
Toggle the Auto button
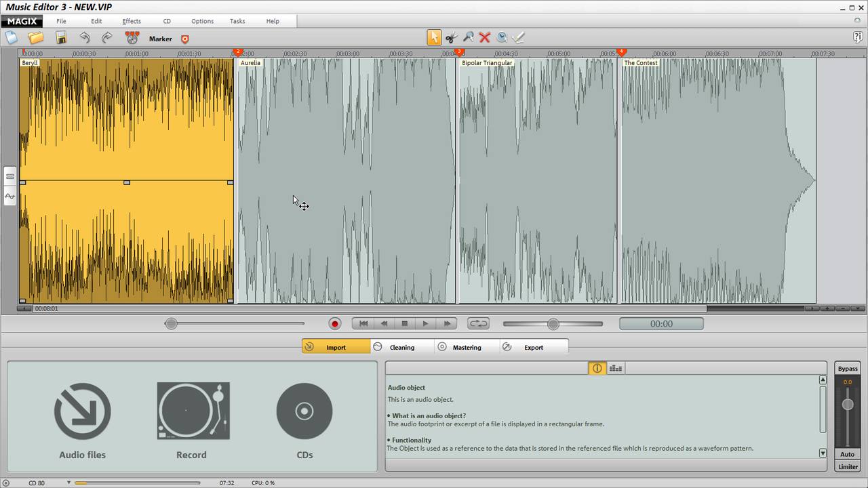click(x=848, y=454)
